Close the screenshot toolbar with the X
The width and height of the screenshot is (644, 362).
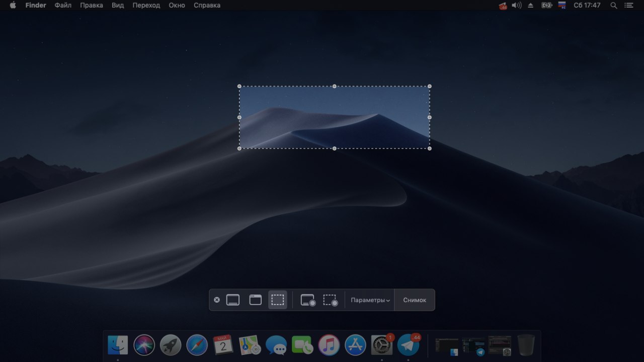pos(217,300)
